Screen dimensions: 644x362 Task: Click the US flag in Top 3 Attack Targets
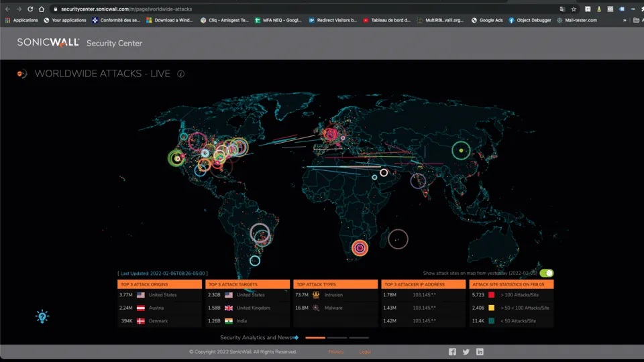(229, 295)
